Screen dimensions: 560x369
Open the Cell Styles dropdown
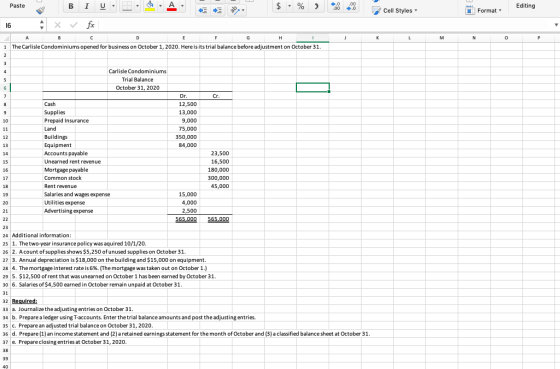click(395, 11)
